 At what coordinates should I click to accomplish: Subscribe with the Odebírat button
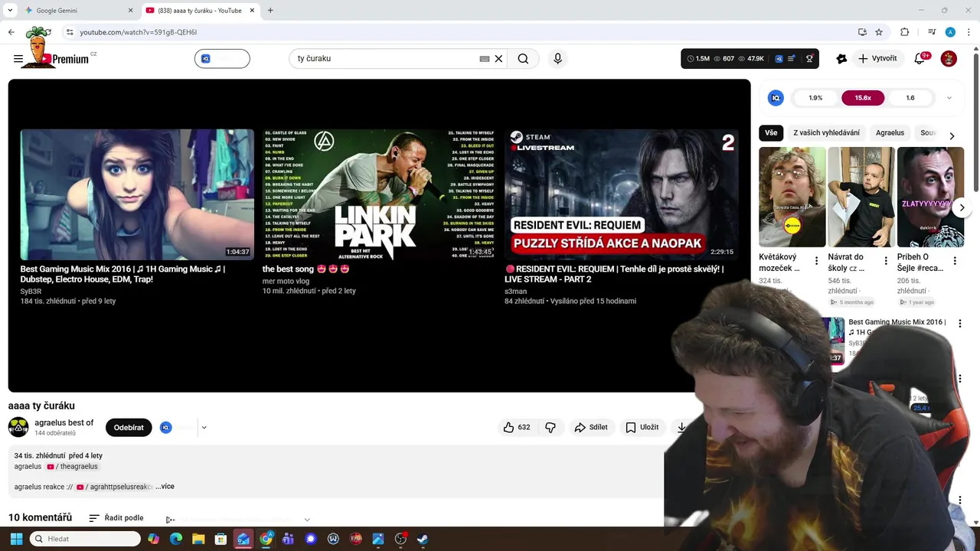(x=129, y=427)
